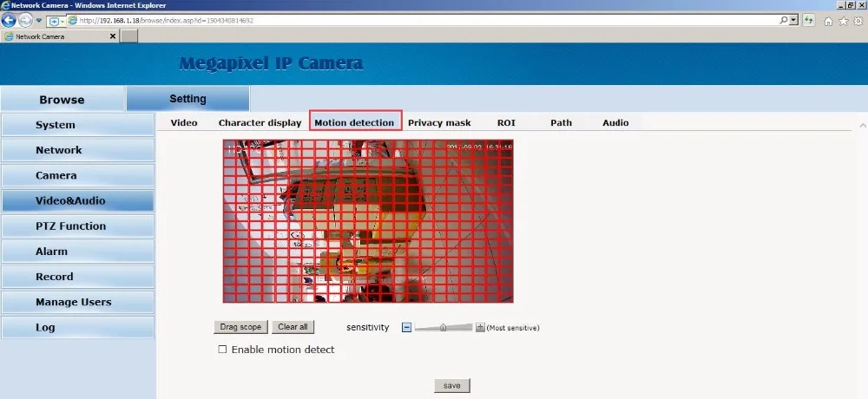Open the Record menu section
This screenshot has width=868, height=399.
[77, 277]
